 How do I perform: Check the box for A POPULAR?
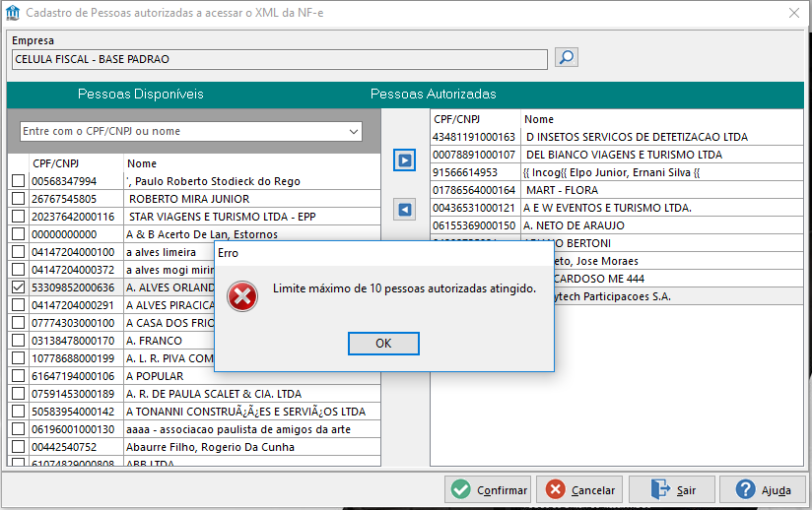[18, 376]
